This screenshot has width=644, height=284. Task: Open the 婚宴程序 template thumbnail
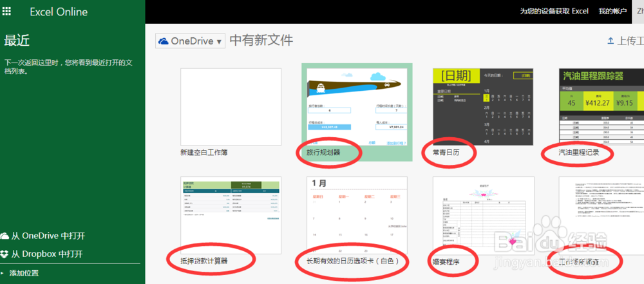(x=484, y=215)
